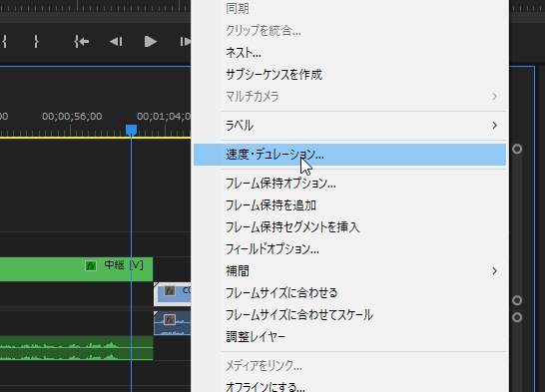Screen dimensions: 545x392
Task: Step back one frame
Action: (116, 42)
